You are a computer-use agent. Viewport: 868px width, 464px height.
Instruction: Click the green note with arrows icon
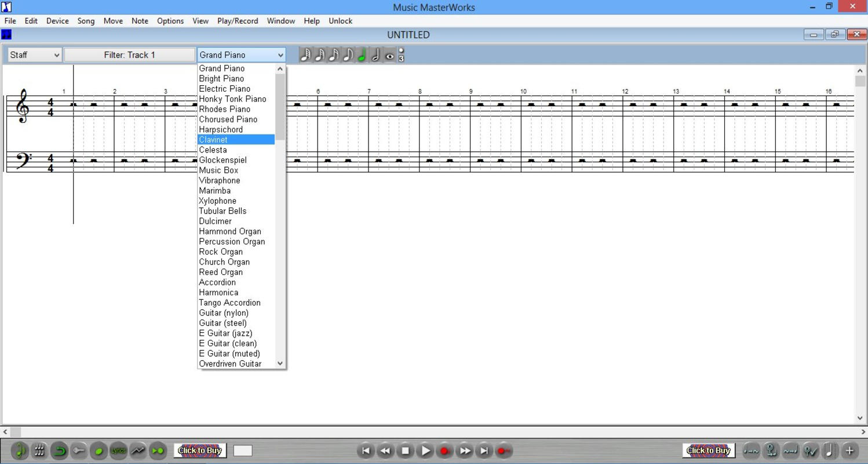[20, 451]
